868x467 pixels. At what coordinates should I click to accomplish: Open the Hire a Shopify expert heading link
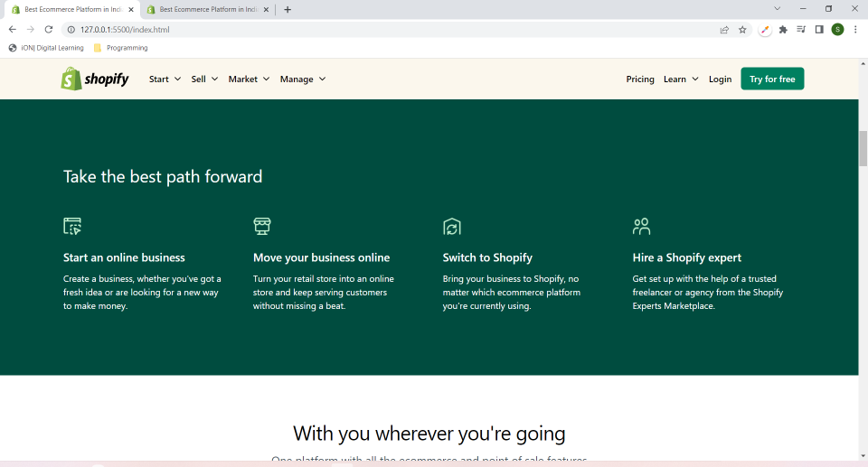(x=686, y=257)
